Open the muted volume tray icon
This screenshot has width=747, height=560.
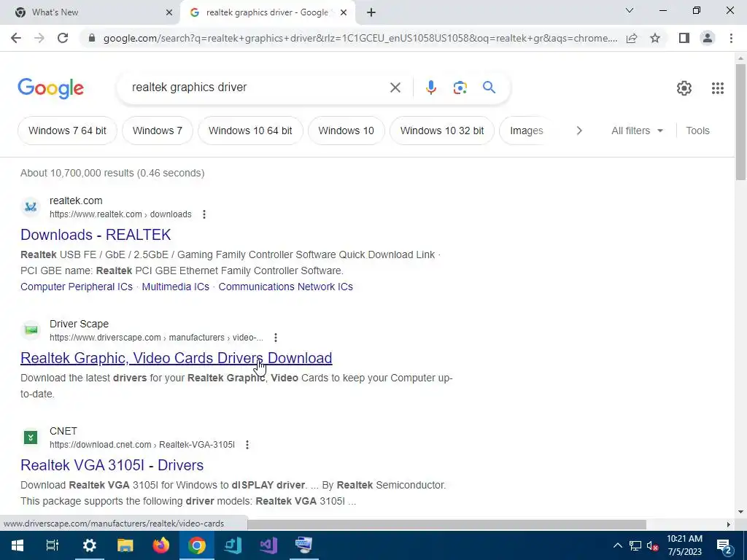point(653,545)
